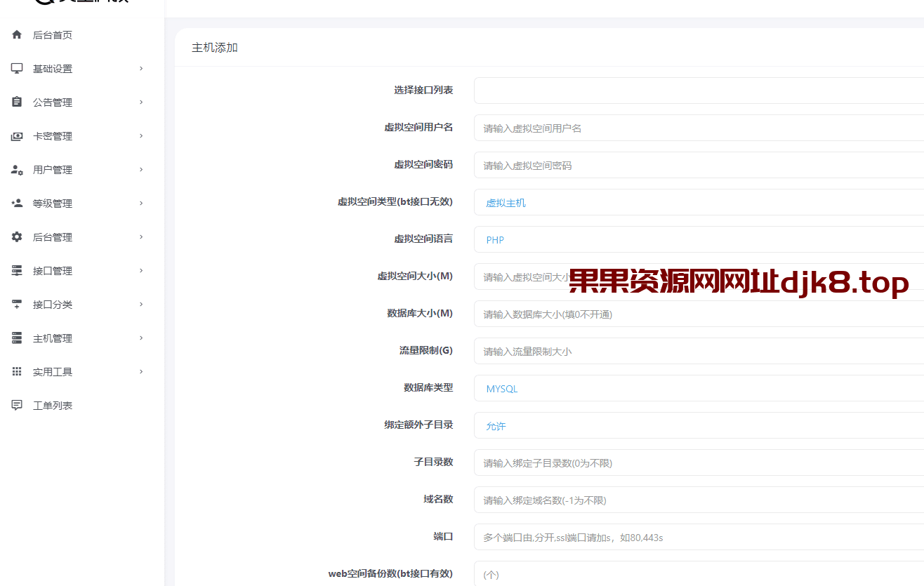
Task: Open the 虚拟空间类型 dropdown showing 虚拟主机
Action: [632, 202]
